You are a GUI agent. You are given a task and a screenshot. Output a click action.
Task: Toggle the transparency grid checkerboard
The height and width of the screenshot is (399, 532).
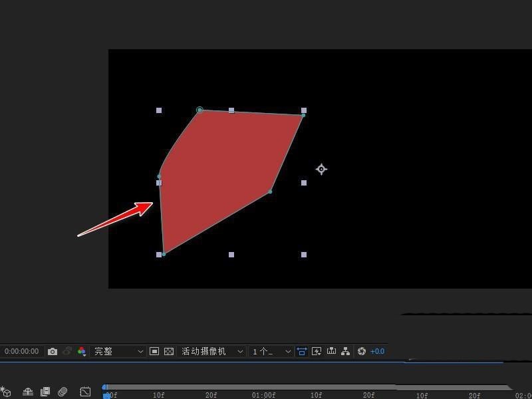point(169,352)
